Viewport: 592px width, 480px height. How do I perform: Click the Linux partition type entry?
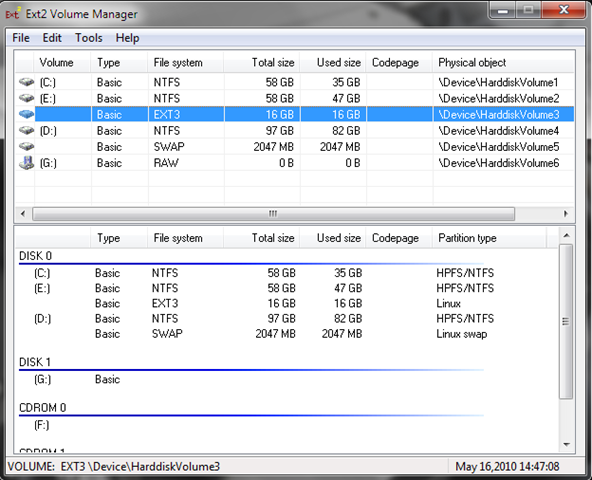coord(449,304)
